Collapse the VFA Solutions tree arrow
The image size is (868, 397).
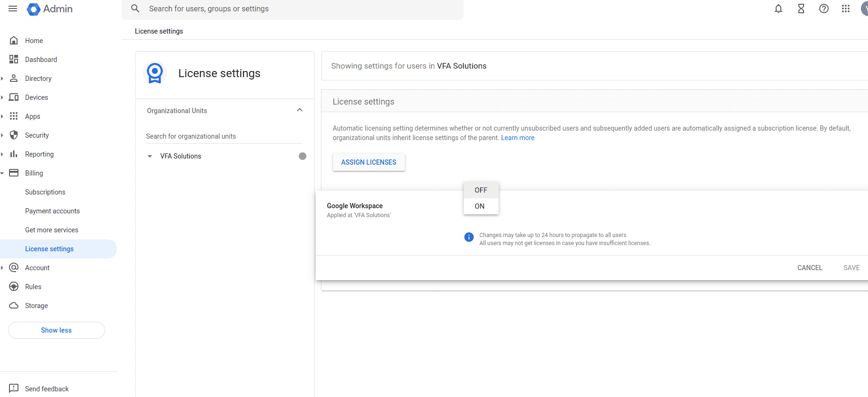[x=150, y=156]
